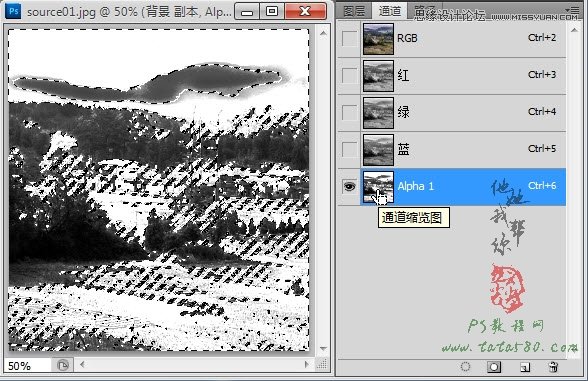Click the source01.jpg title bar text
Screen dimensions: 588x381
click(129, 12)
